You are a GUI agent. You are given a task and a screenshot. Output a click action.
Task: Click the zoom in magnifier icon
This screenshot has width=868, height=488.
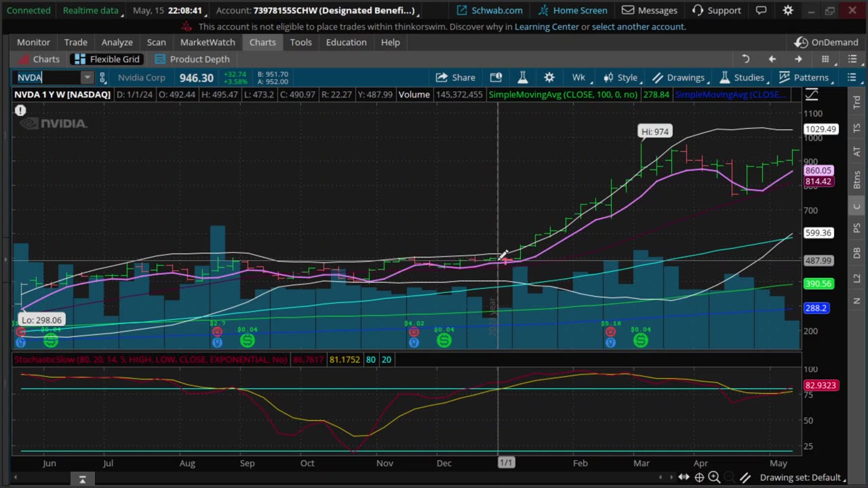pyautogui.click(x=714, y=478)
